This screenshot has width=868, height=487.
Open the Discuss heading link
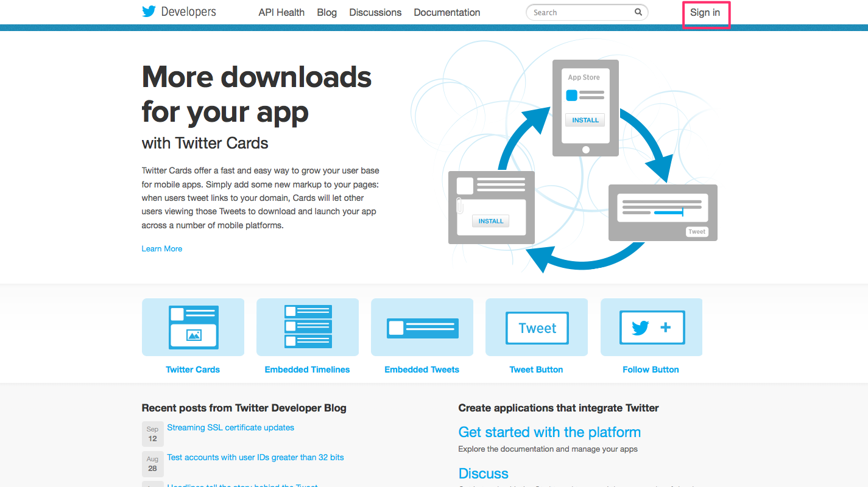[484, 474]
